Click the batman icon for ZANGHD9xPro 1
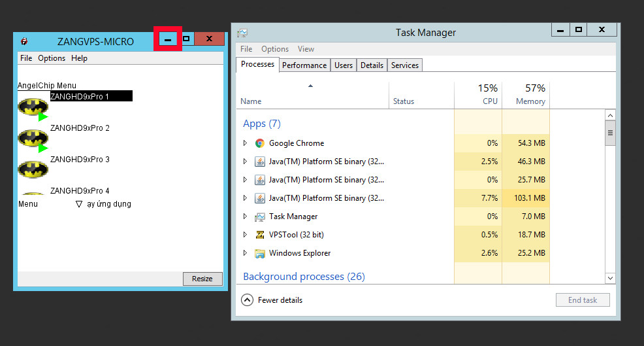 tap(33, 107)
